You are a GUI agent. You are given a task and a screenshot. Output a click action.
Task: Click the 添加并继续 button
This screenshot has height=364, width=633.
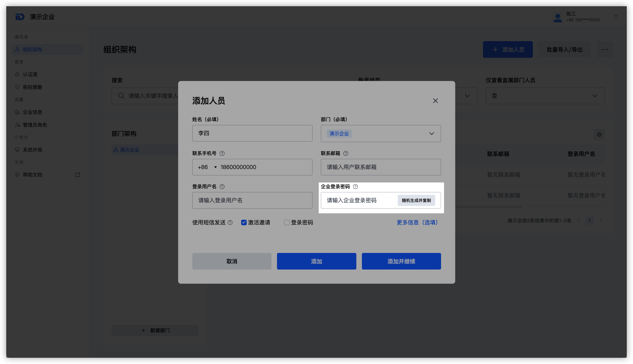[x=401, y=261]
